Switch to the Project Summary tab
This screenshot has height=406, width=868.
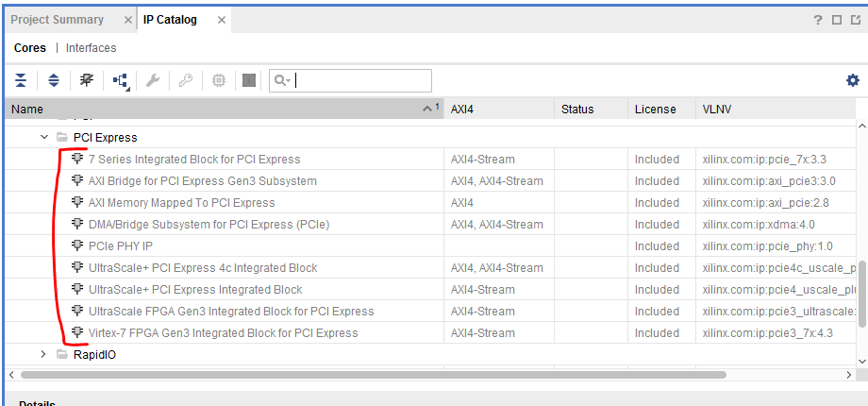tap(58, 20)
